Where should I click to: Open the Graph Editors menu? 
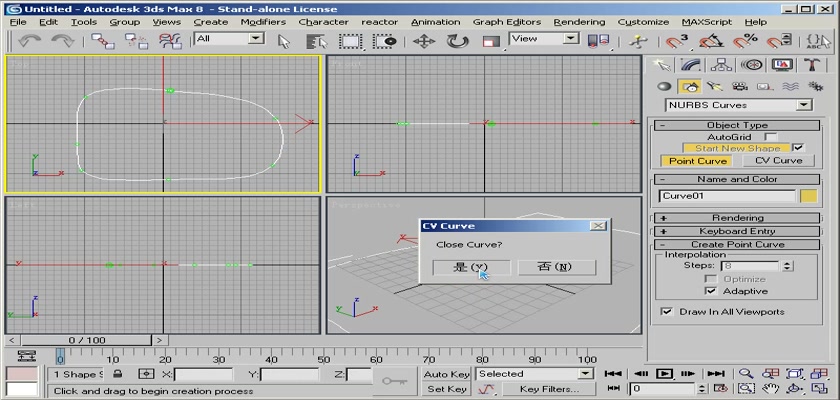pyautogui.click(x=507, y=22)
